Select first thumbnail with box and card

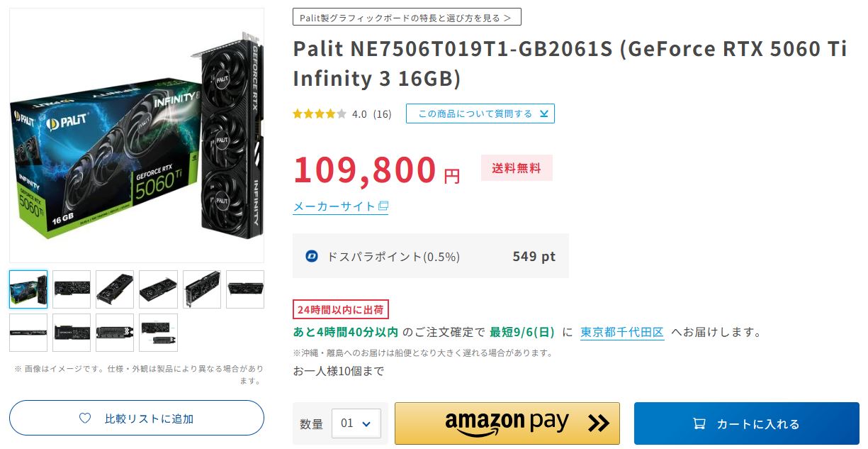click(28, 289)
